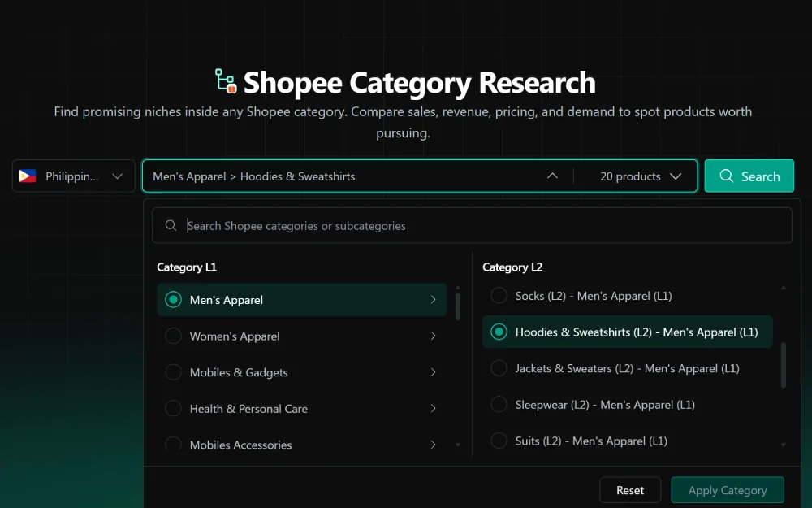
Task: Click the Mobiles & Gadgets label text
Action: (x=239, y=373)
